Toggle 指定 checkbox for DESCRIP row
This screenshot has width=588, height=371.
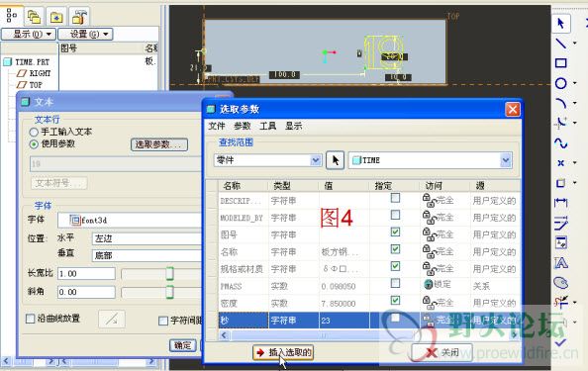coord(395,198)
